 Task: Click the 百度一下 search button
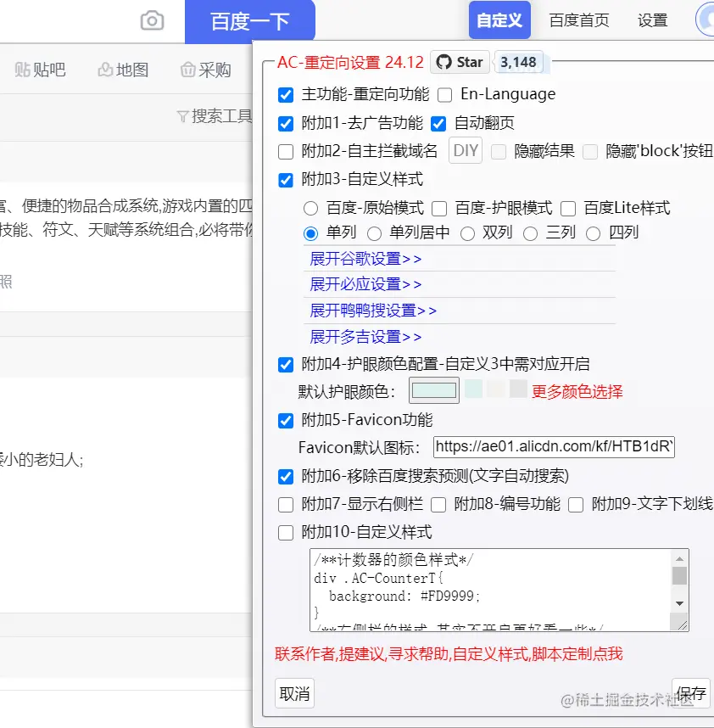click(x=250, y=21)
